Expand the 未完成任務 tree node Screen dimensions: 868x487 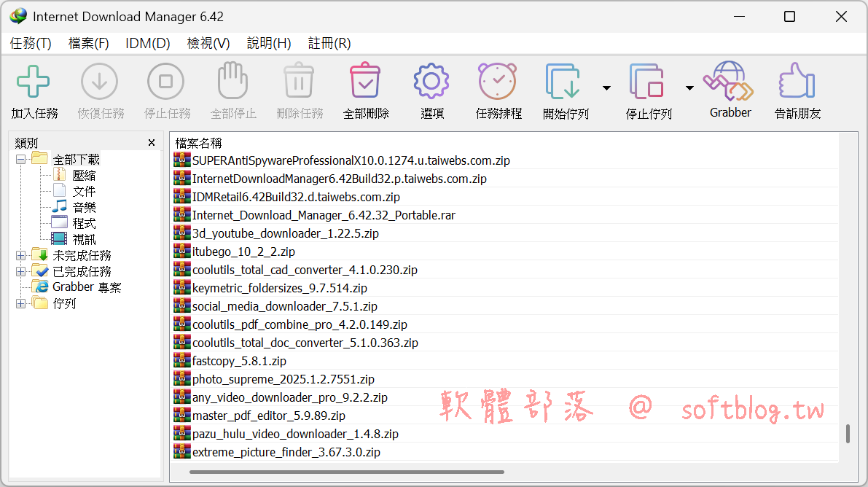click(21, 255)
